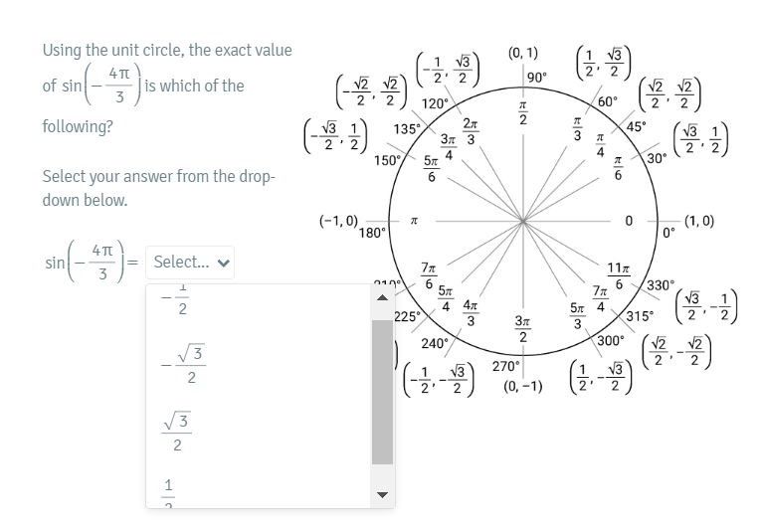762x532 pixels.
Task: Choose the negative square root three over two option
Action: click(x=184, y=364)
